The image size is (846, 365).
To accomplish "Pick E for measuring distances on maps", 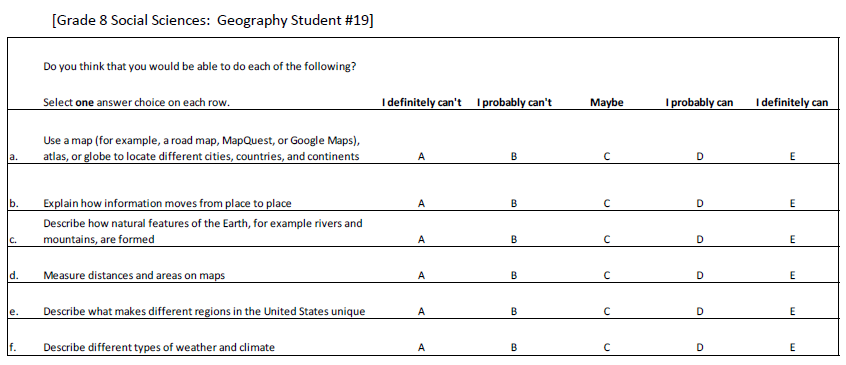I will click(792, 276).
